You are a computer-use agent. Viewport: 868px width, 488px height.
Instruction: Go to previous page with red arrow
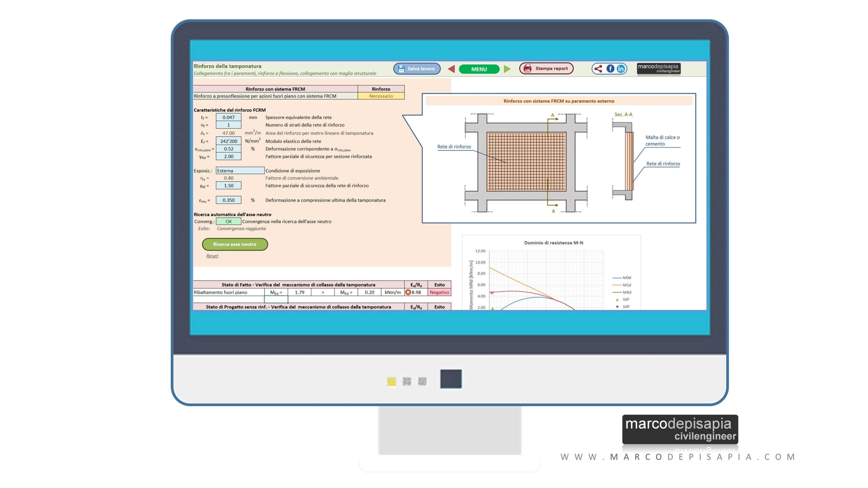(451, 69)
